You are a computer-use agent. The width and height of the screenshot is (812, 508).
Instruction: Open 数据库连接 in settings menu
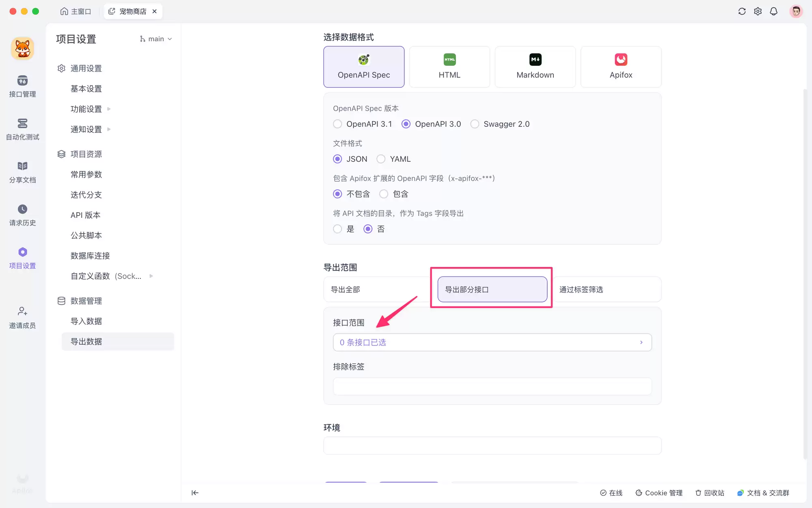click(x=90, y=256)
